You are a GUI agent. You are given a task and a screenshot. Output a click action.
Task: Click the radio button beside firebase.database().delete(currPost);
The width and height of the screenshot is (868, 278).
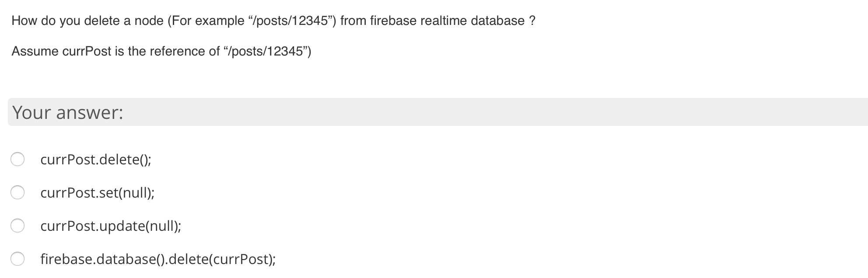(x=17, y=258)
